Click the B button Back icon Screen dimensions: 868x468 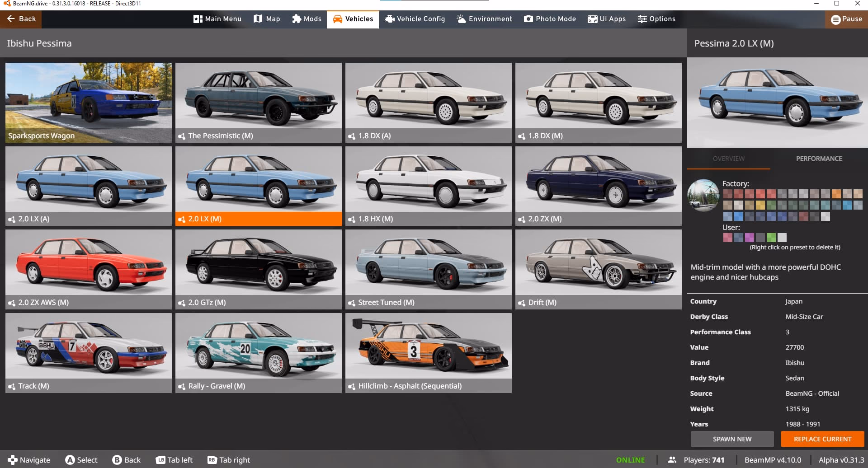coord(117,460)
